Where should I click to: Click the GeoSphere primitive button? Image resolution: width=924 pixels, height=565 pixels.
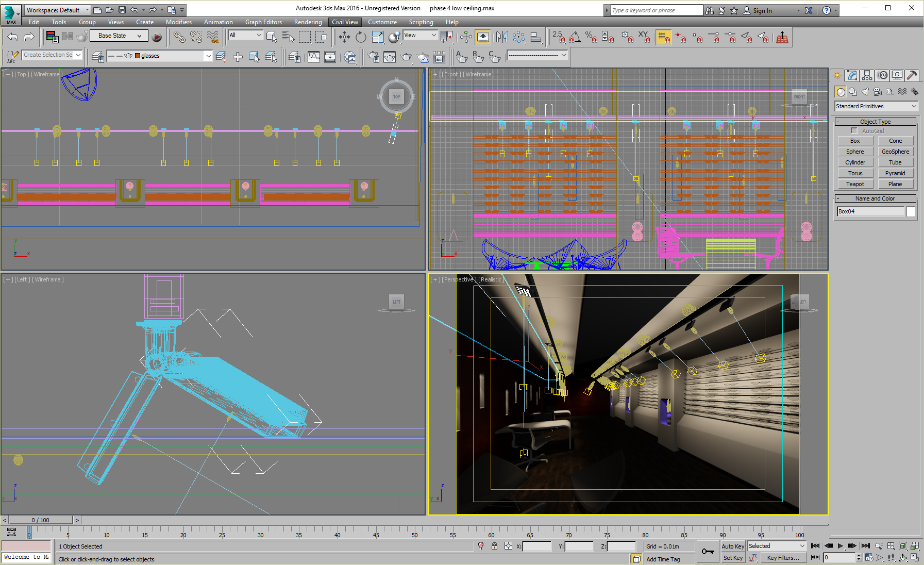click(x=895, y=152)
